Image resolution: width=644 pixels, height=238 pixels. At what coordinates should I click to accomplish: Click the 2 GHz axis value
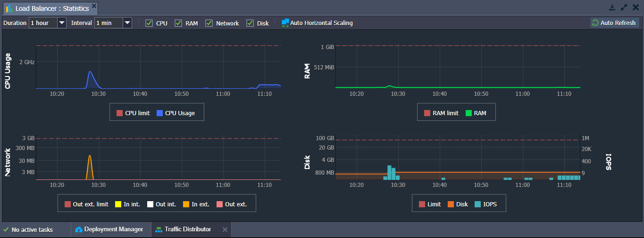[x=27, y=62]
